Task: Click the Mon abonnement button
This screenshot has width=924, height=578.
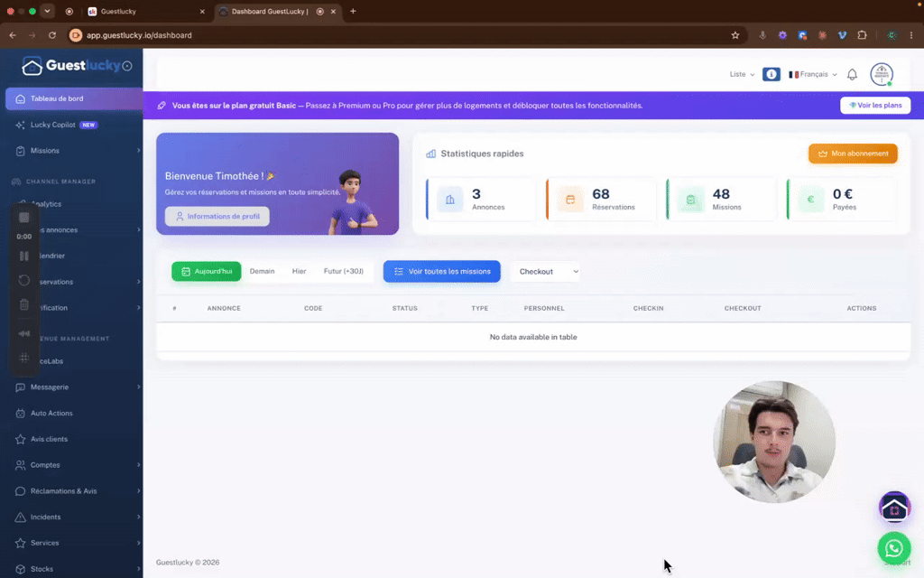Action: click(853, 154)
